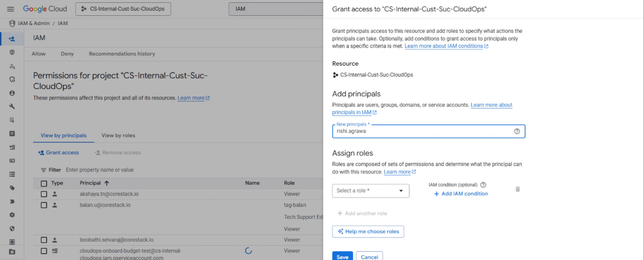Open the Select a role dropdown
Viewport: 644px width, 260px height.
point(371,190)
